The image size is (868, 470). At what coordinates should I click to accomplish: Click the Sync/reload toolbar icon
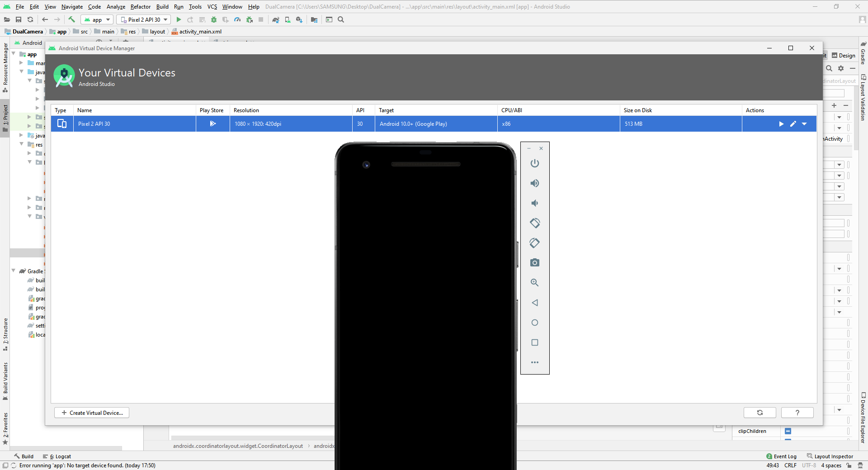point(30,19)
